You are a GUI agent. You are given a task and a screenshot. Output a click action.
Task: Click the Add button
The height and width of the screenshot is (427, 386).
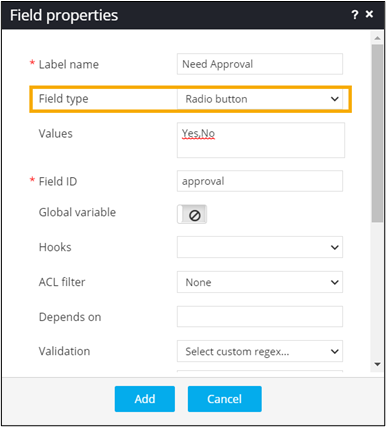point(145,399)
